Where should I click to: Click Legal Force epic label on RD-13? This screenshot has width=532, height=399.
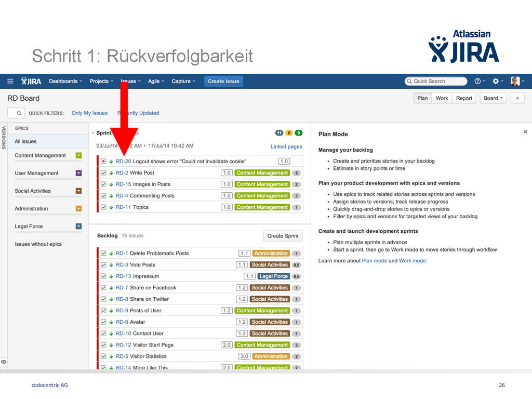pos(273,276)
